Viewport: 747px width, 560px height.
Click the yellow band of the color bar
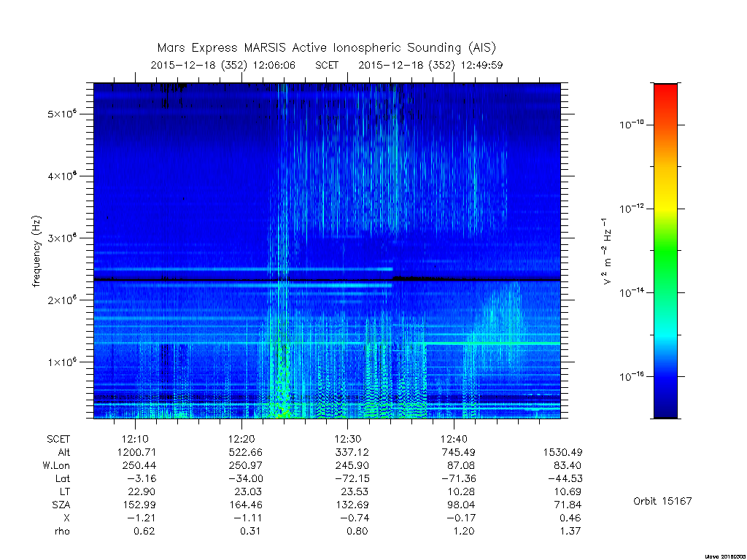(665, 199)
